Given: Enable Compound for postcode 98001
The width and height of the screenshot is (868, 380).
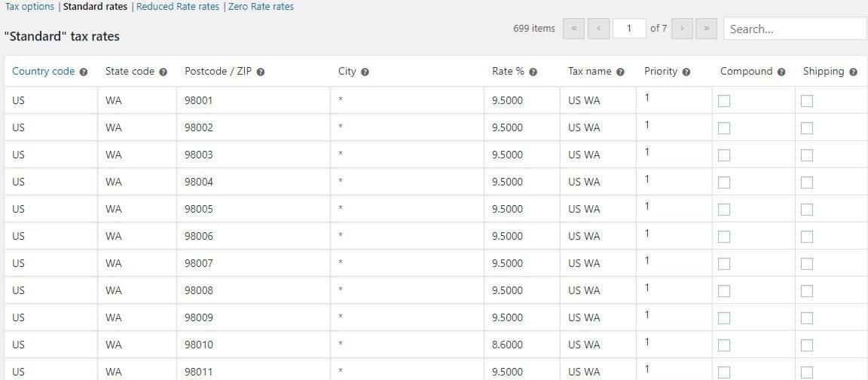Looking at the screenshot, I should point(724,101).
